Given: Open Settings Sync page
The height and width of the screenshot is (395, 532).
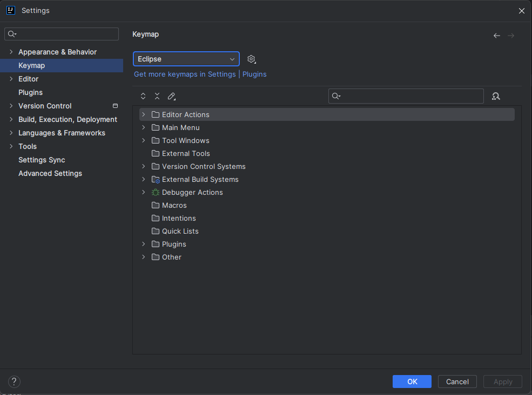Looking at the screenshot, I should click(x=62, y=160).
